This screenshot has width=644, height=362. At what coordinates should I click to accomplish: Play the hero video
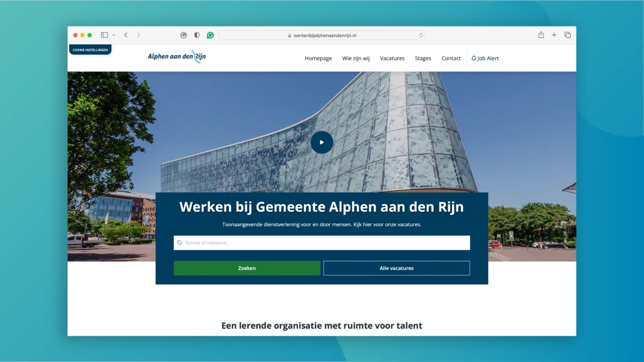pos(321,143)
